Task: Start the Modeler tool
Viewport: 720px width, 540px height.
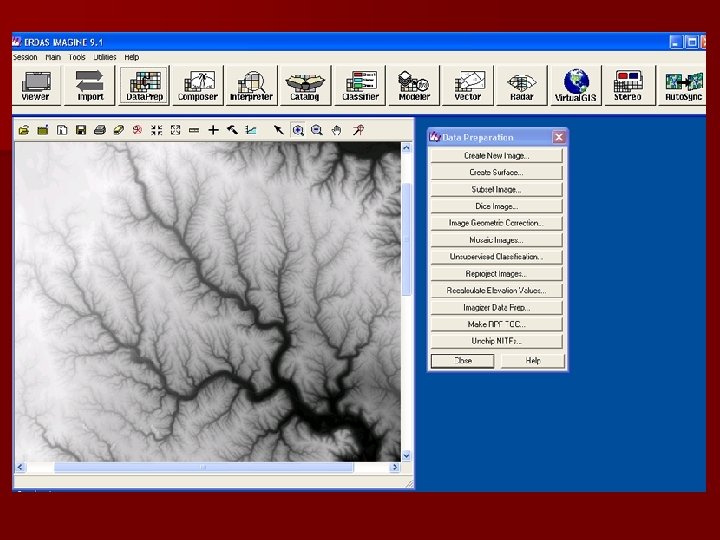Action: [x=414, y=84]
